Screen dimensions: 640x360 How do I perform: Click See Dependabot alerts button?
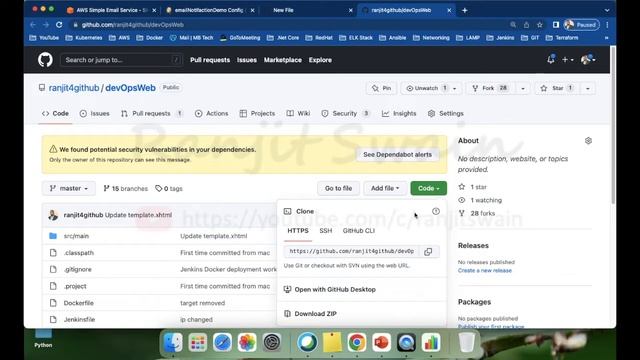coord(398,155)
